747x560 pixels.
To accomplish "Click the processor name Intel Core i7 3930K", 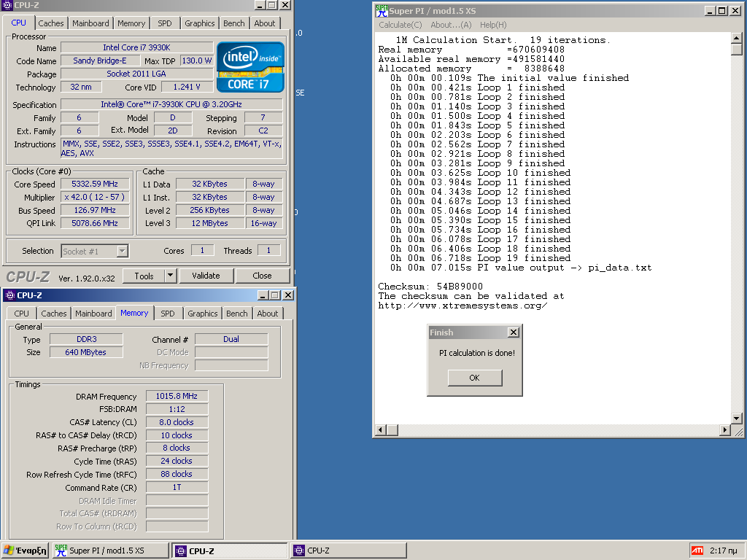I will pyautogui.click(x=136, y=47).
